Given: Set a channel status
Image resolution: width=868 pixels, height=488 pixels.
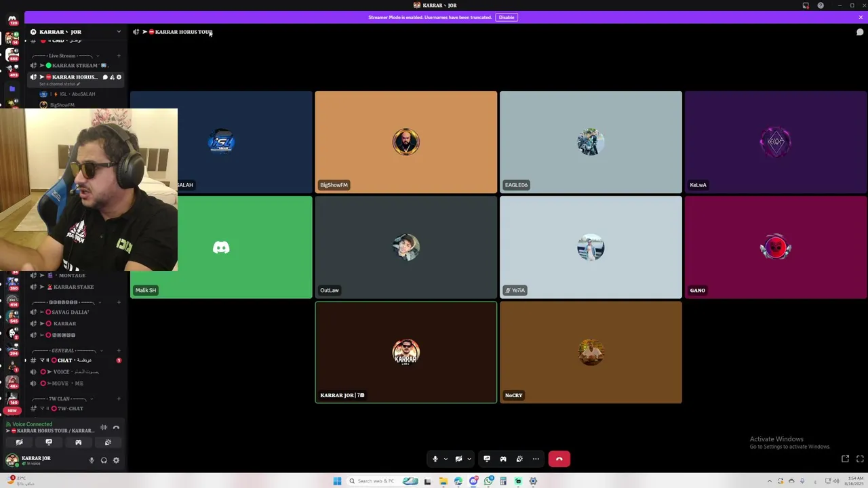Looking at the screenshot, I should (x=60, y=84).
